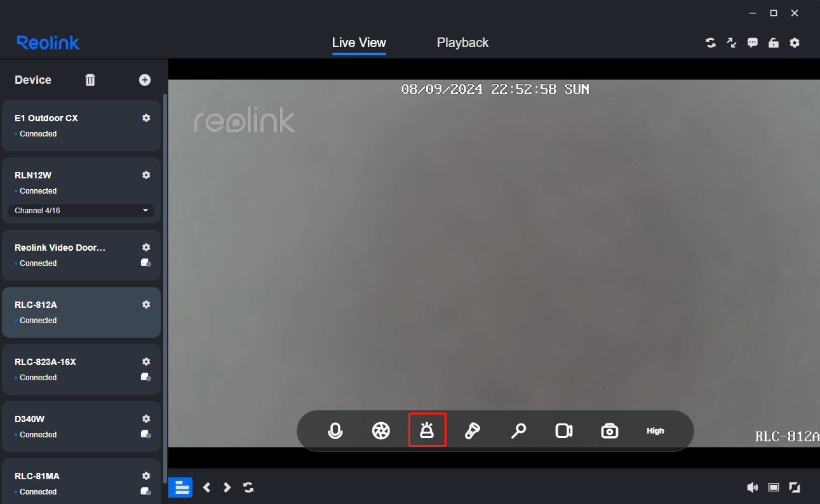This screenshot has height=504, width=820.
Task: Open settings gear for RLC-812A
Action: click(146, 305)
